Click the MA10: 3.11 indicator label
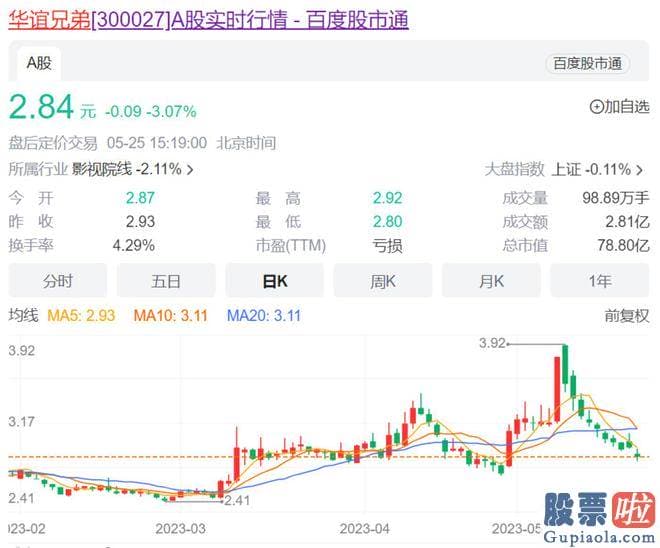The image size is (660, 548). [170, 316]
